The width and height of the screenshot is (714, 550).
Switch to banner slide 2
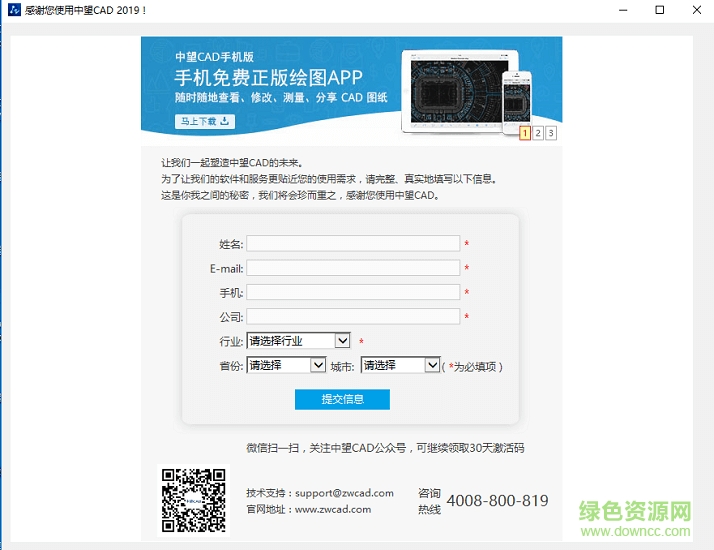point(538,133)
